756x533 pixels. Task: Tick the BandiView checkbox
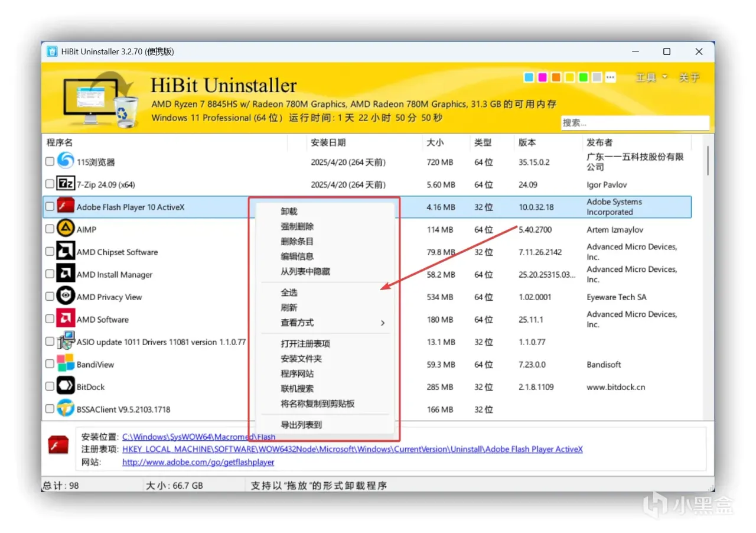coord(50,364)
